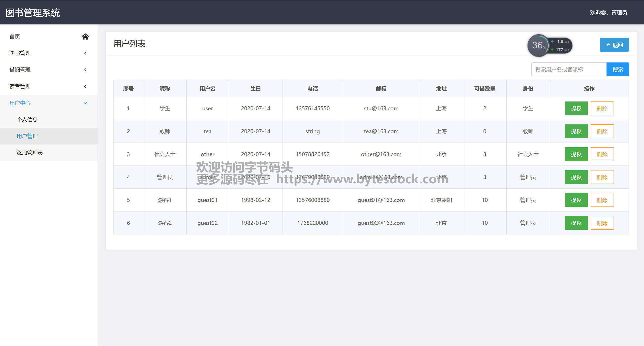Select the 用户管理 menu item

[x=27, y=136]
